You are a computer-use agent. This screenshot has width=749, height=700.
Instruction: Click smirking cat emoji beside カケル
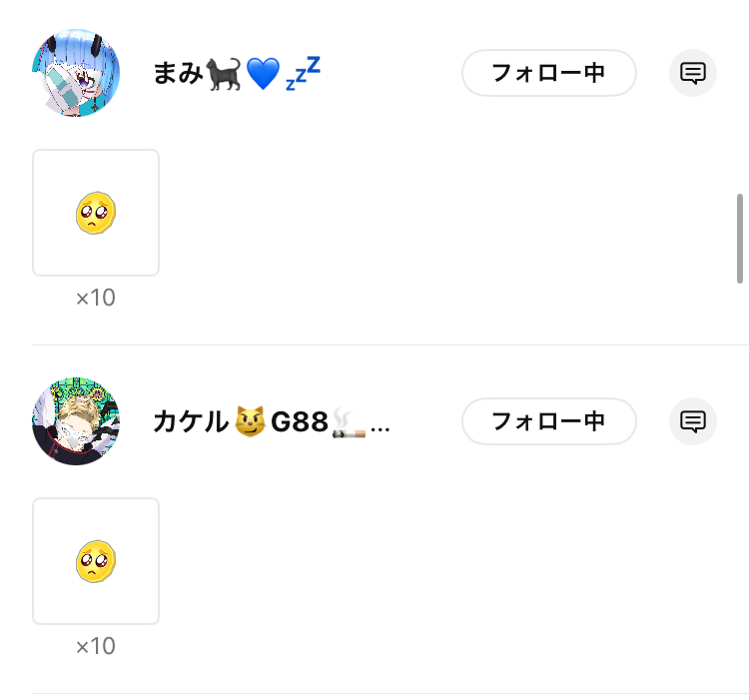pyautogui.click(x=250, y=421)
